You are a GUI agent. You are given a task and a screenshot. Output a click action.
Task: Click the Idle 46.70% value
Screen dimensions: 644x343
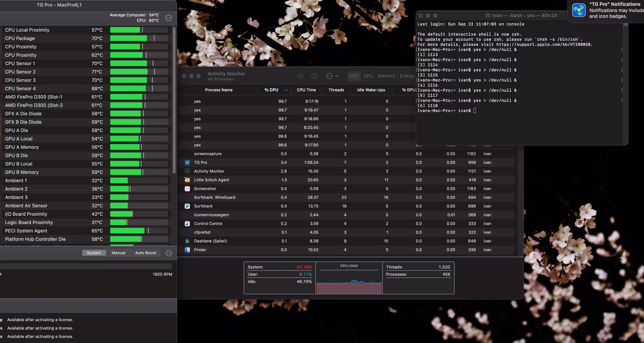(x=304, y=282)
